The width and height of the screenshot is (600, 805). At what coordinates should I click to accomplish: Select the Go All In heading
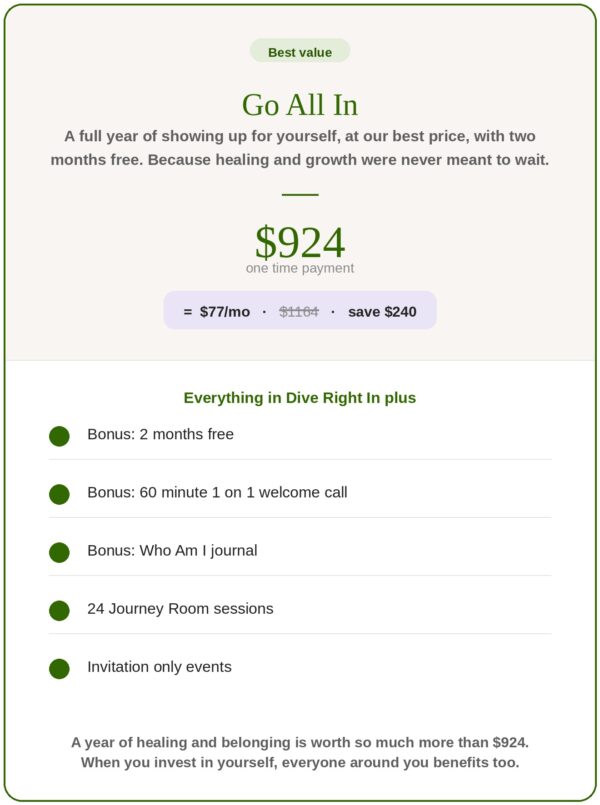(x=300, y=105)
